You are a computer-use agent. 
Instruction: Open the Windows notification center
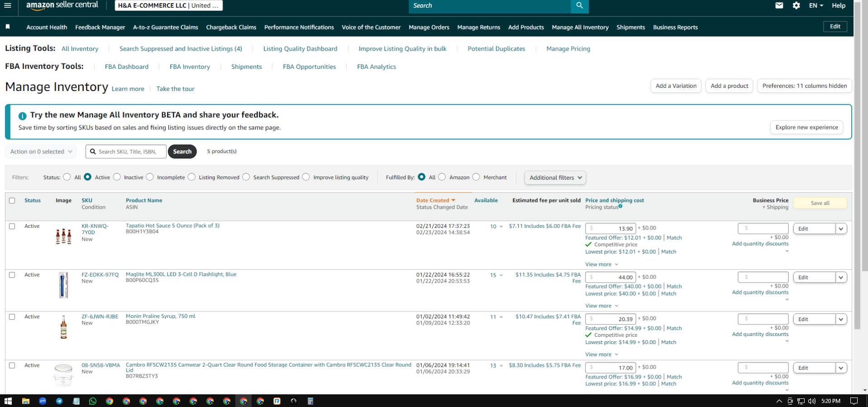854,401
